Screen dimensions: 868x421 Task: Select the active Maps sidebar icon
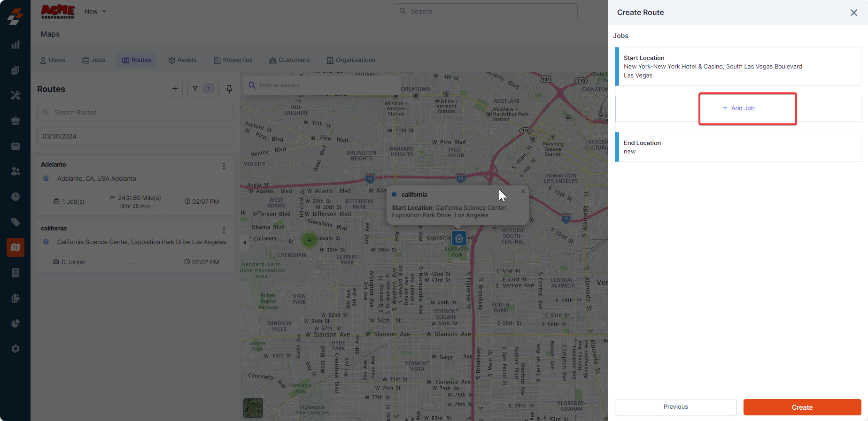pos(15,247)
